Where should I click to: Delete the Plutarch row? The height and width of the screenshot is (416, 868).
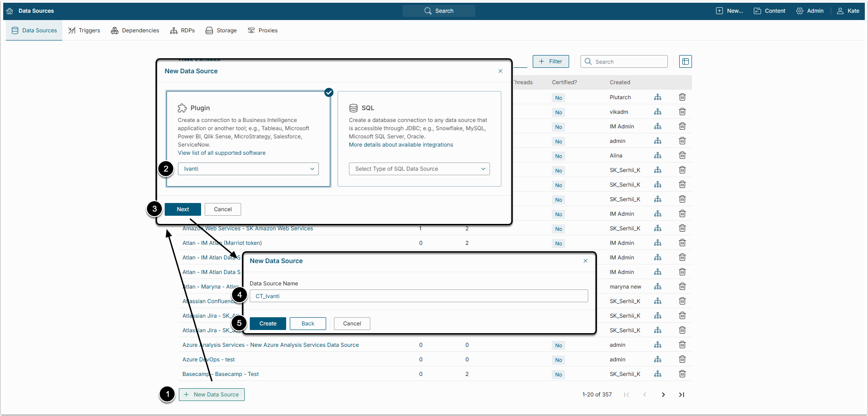[x=682, y=97]
